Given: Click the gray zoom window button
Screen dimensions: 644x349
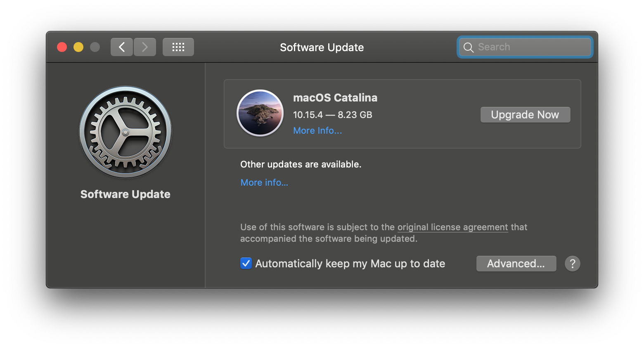Looking at the screenshot, I should point(95,47).
